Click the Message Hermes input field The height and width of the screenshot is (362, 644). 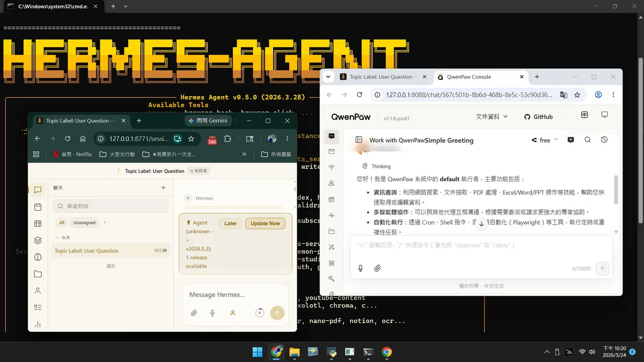[235, 294]
